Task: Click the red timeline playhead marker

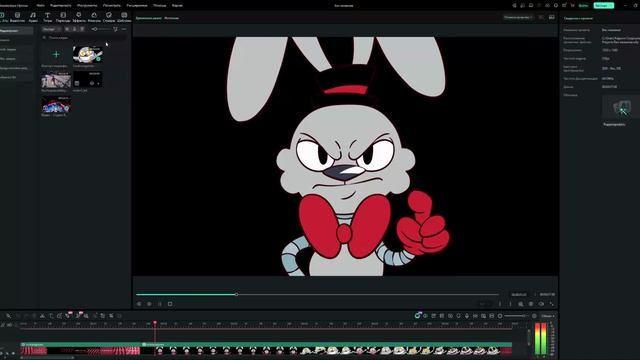Action: point(155,323)
